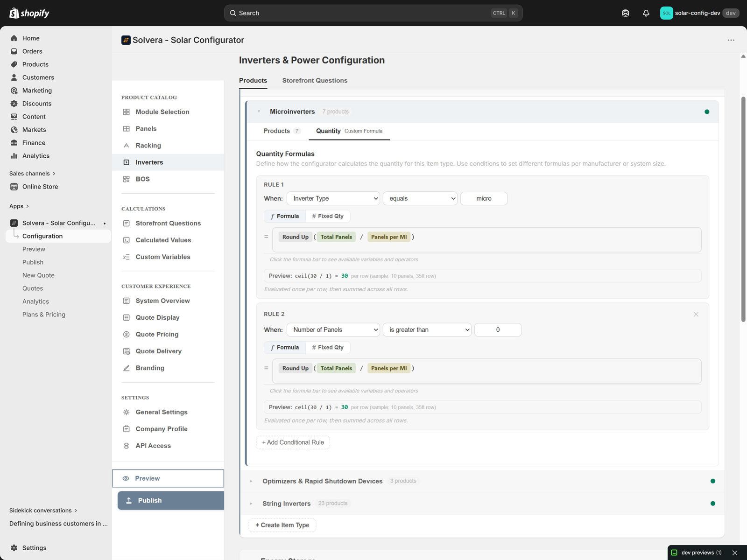Viewport: 747px width, 560px height.
Task: Click the Calculated Values icon
Action: 126,240
